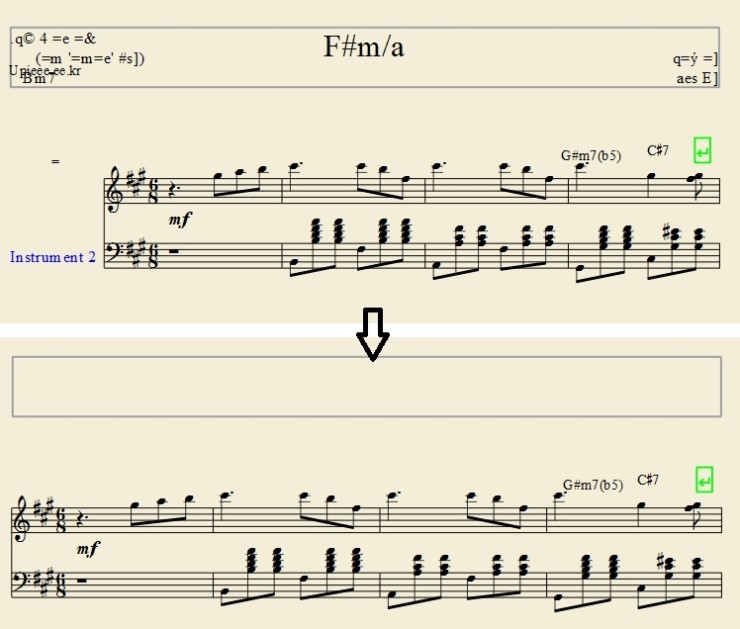Select the G#m7(b5) chord symbol in upper score
Viewport: 740px width, 629px height.
pyautogui.click(x=591, y=155)
